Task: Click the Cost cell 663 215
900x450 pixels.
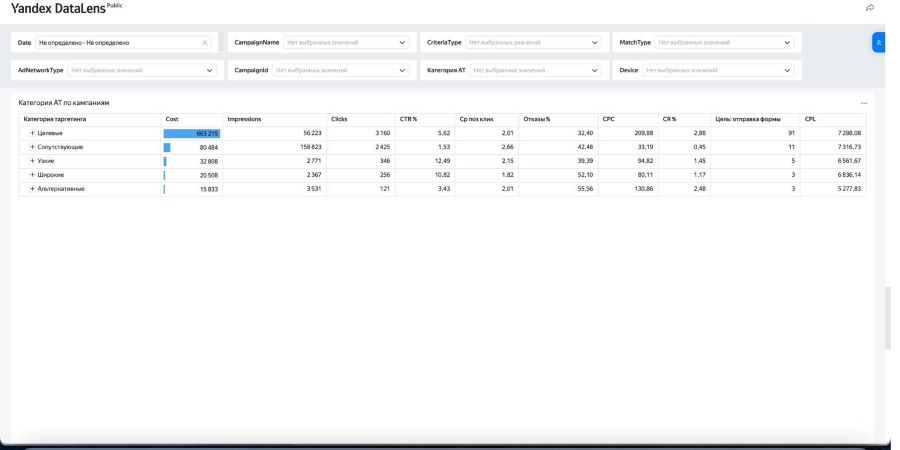Action: (x=192, y=133)
